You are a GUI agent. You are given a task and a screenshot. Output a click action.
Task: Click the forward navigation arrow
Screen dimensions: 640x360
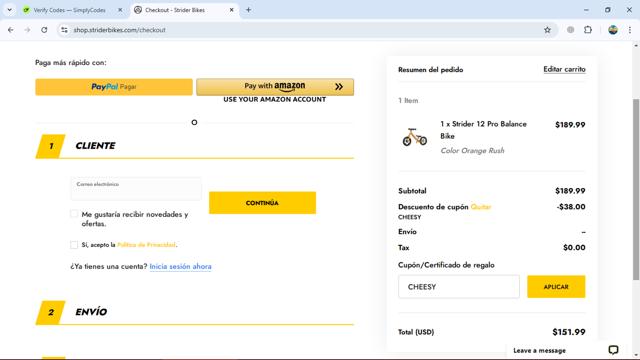tap(27, 30)
